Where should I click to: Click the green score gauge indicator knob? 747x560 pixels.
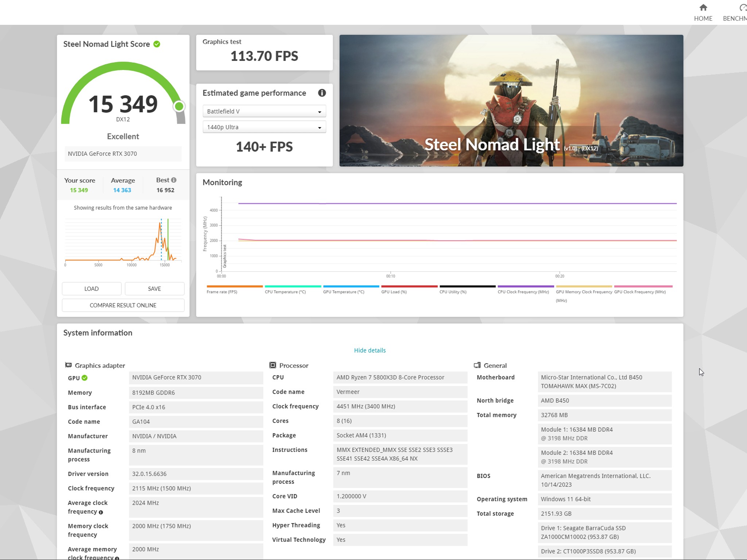pos(179,106)
